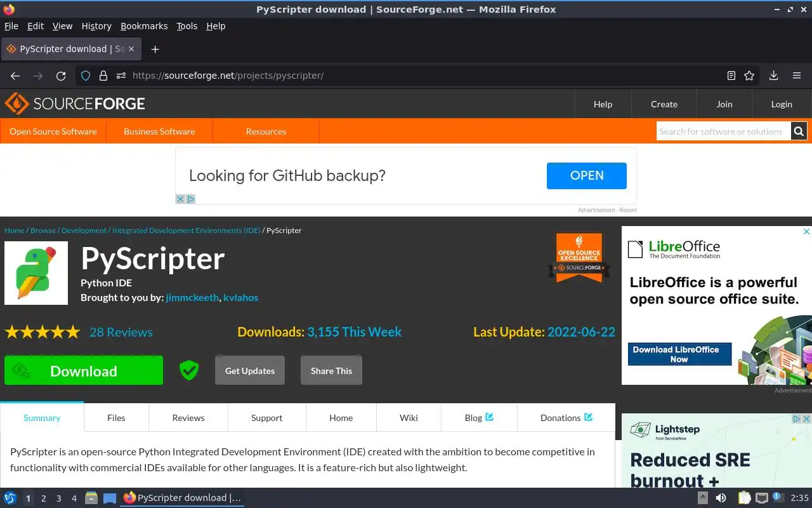Click the notification alert tray icon
Screen dimensions: 812x508
778,497
